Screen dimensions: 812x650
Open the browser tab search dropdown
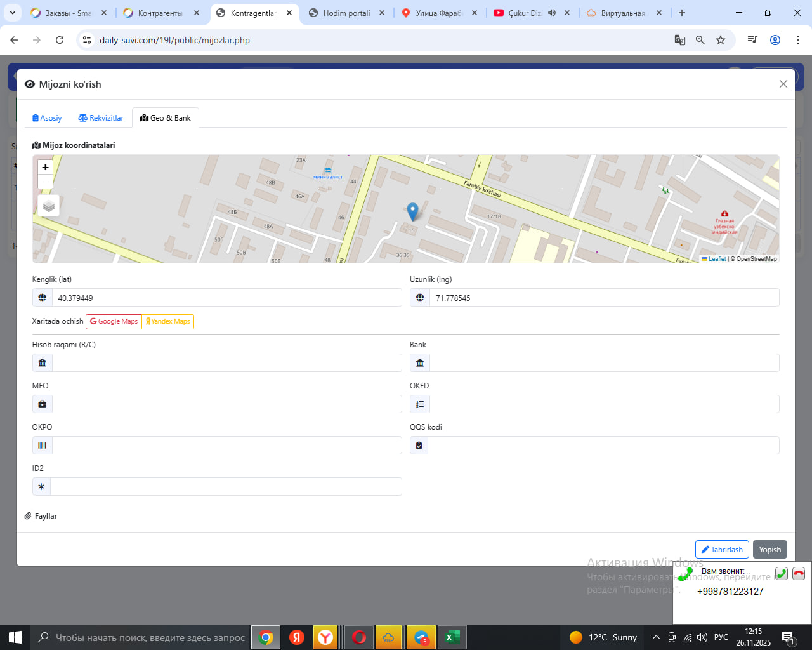[12, 13]
